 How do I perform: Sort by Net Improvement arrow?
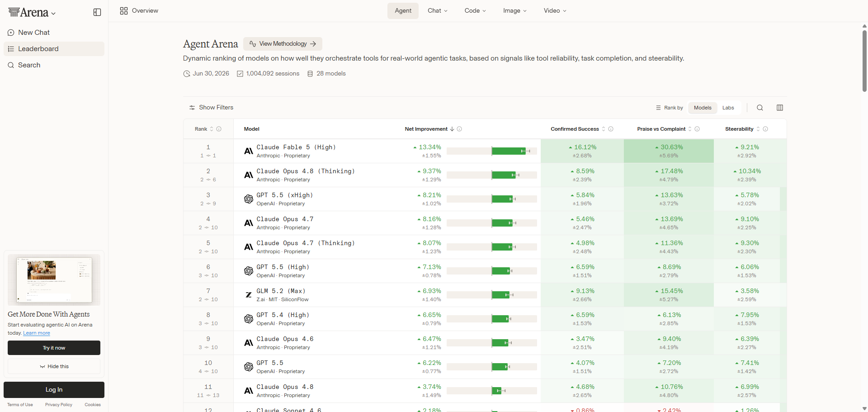click(452, 129)
